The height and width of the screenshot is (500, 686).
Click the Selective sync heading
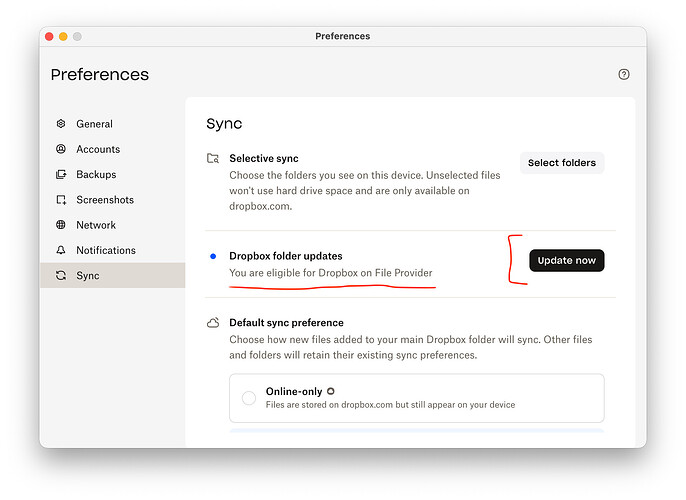pos(264,158)
